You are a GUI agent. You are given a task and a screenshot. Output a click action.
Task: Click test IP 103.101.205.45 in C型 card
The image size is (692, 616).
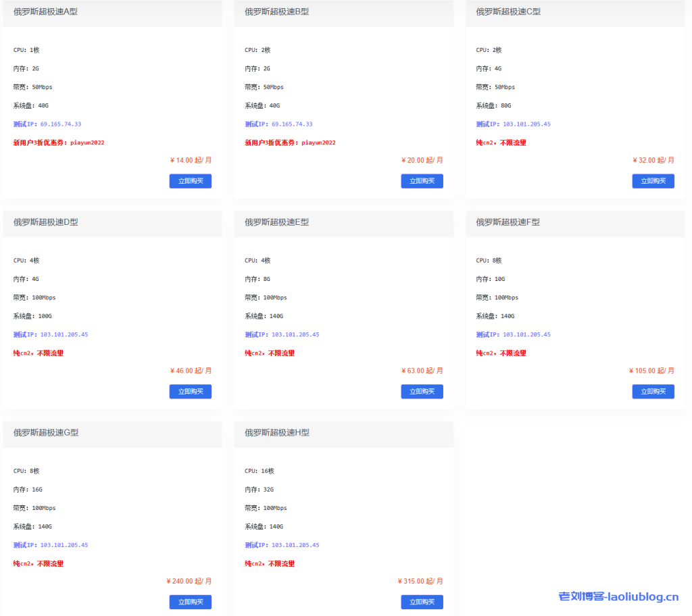click(x=526, y=124)
